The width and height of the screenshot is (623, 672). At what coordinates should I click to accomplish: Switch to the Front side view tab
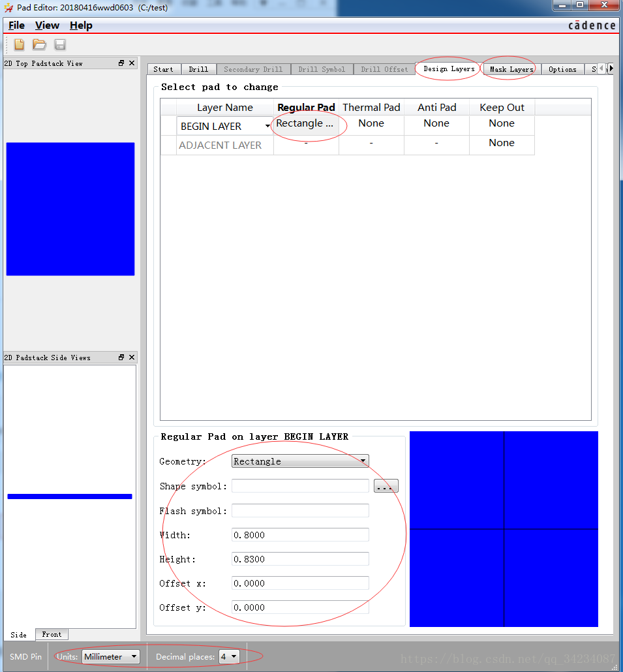52,634
